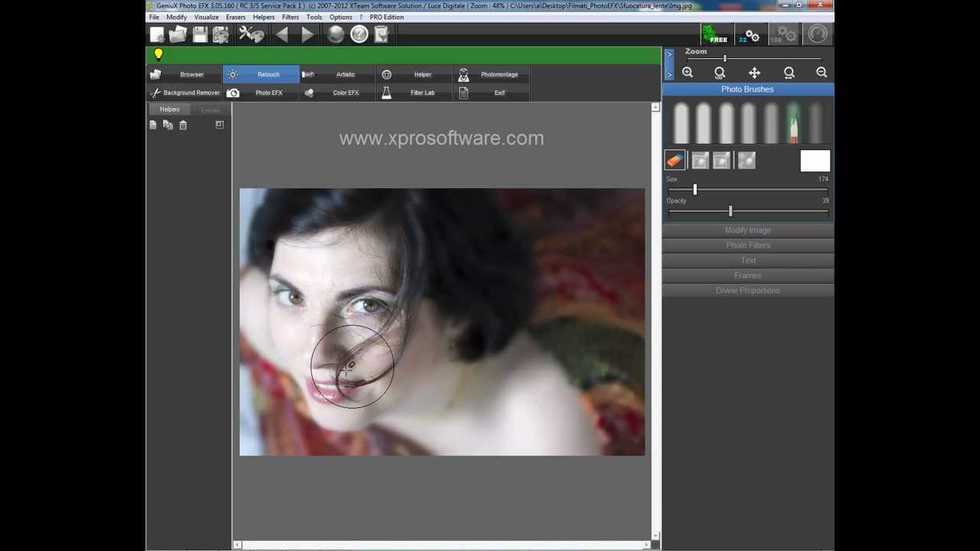Open the Erasers menu
The width and height of the screenshot is (980, 551).
(236, 17)
